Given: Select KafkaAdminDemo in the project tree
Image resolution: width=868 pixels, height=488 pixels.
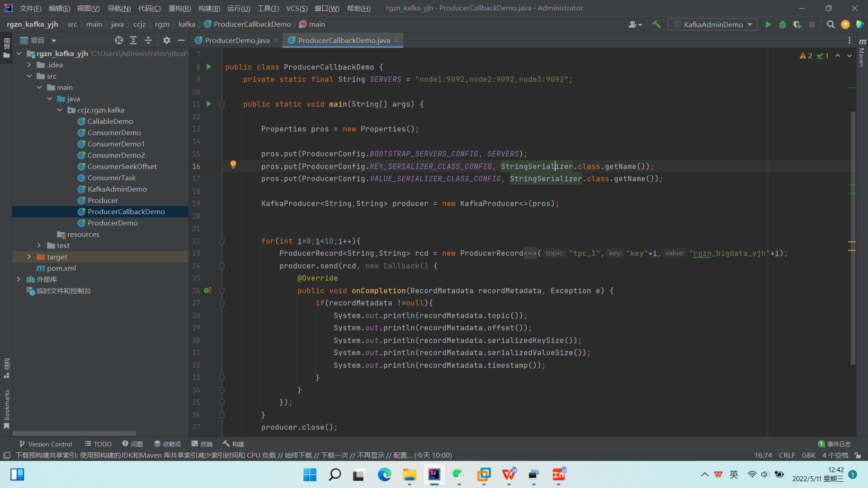Looking at the screenshot, I should (117, 189).
